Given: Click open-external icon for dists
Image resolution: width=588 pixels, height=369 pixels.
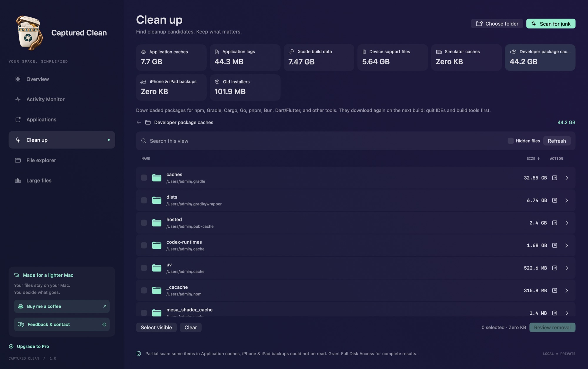Looking at the screenshot, I should point(554,200).
